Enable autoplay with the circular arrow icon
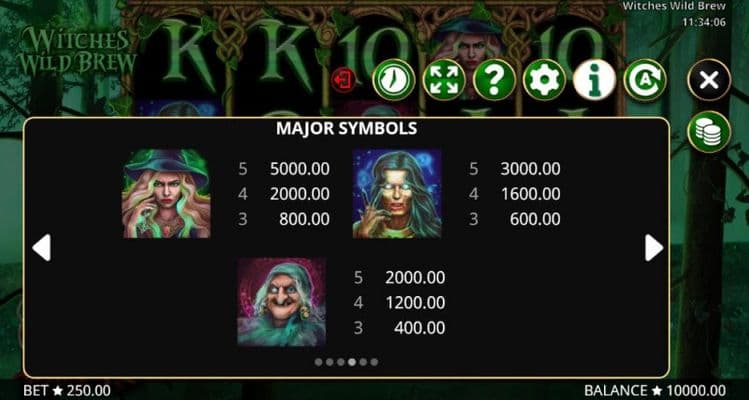Viewport: 749px width, 400px height. tap(645, 80)
